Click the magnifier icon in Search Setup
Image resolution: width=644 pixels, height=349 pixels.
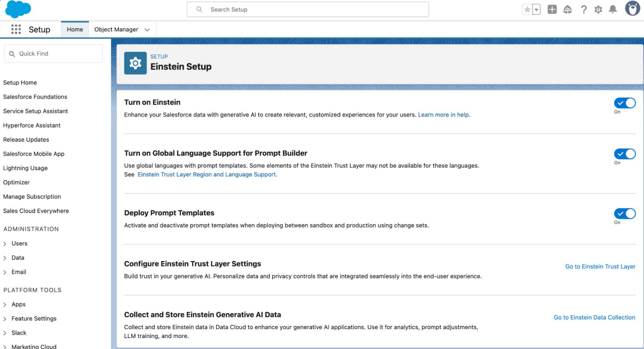pos(199,9)
